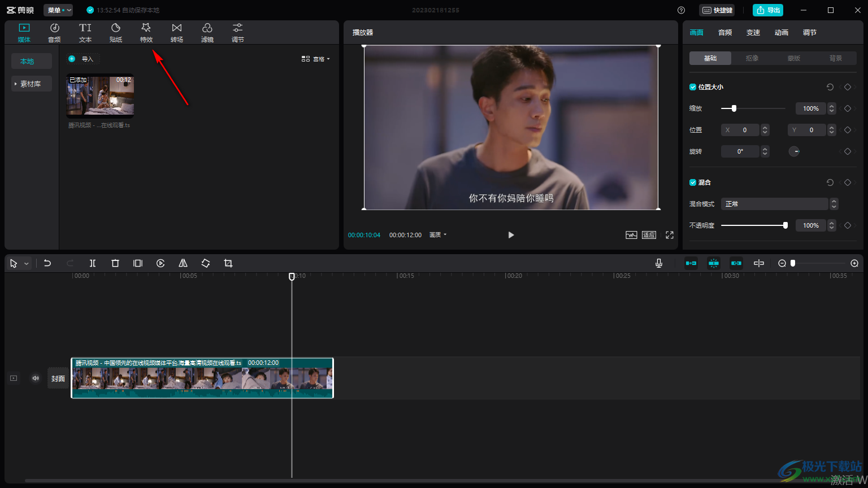Click the timeline zoom slider handle
Screen dimensions: 868x488
click(793, 263)
